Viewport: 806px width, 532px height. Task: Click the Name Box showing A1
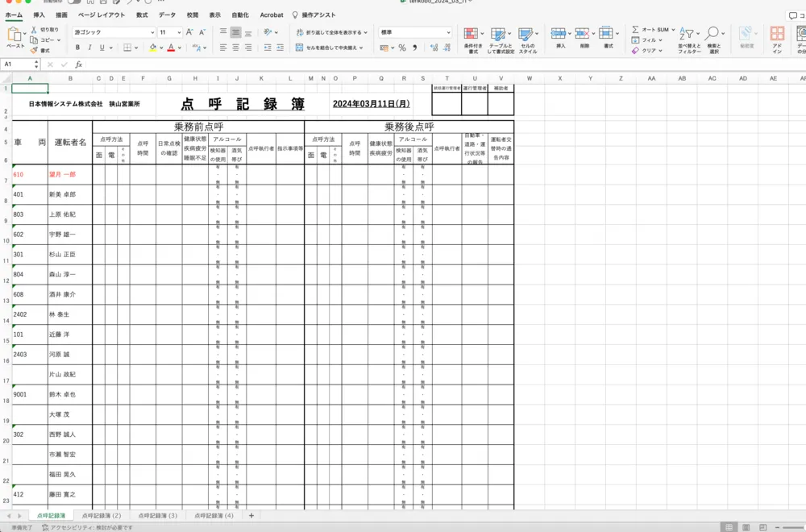18,64
